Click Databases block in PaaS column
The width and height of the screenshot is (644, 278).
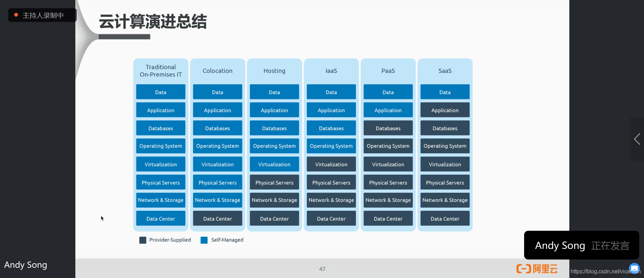[x=388, y=128]
